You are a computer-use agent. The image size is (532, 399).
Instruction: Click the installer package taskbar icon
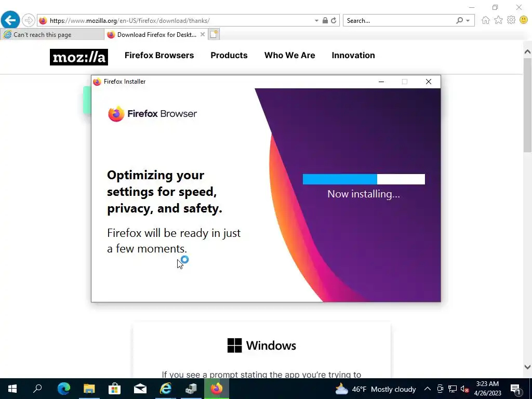[x=191, y=389]
